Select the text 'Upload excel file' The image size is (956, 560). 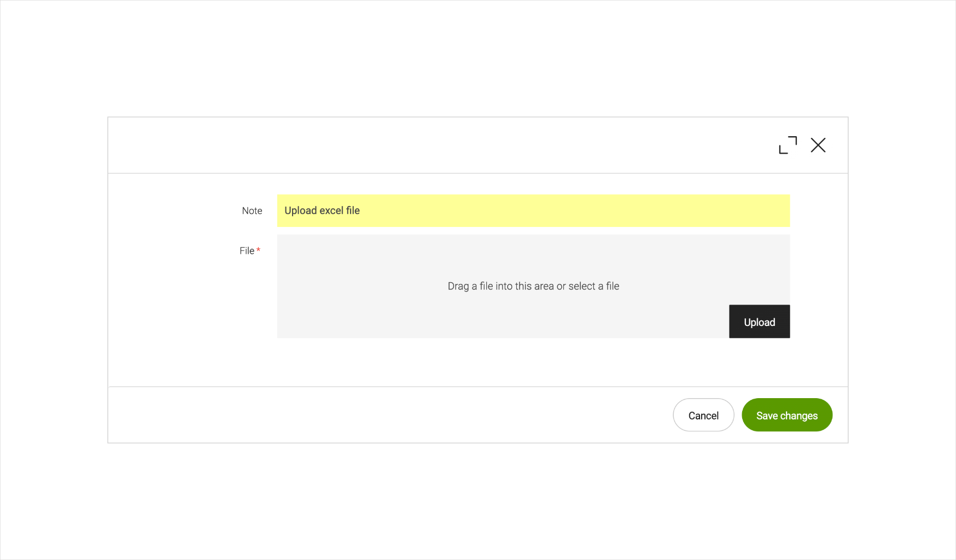pyautogui.click(x=322, y=211)
